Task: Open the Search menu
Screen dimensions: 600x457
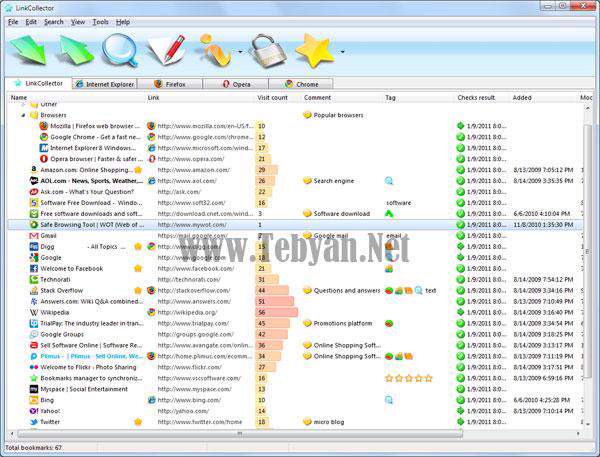Action: [54, 22]
